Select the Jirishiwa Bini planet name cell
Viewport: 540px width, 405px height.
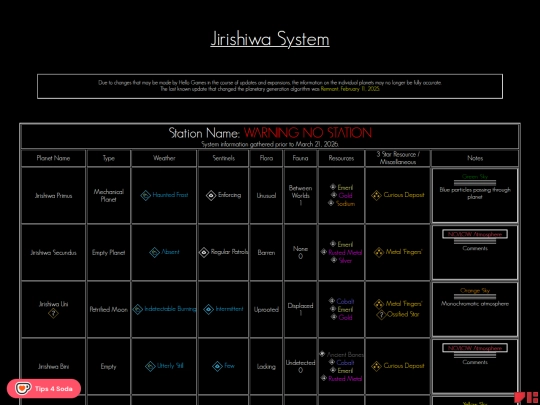click(x=53, y=366)
